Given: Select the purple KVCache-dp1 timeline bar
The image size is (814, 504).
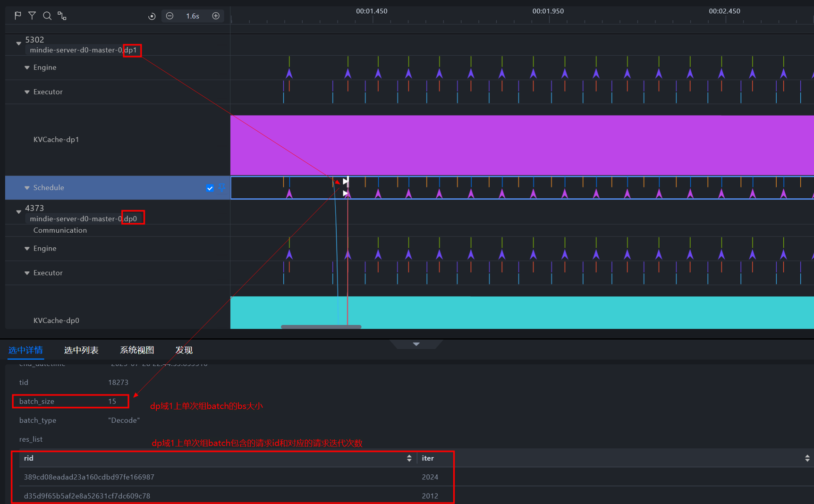Looking at the screenshot, I should 519,145.
